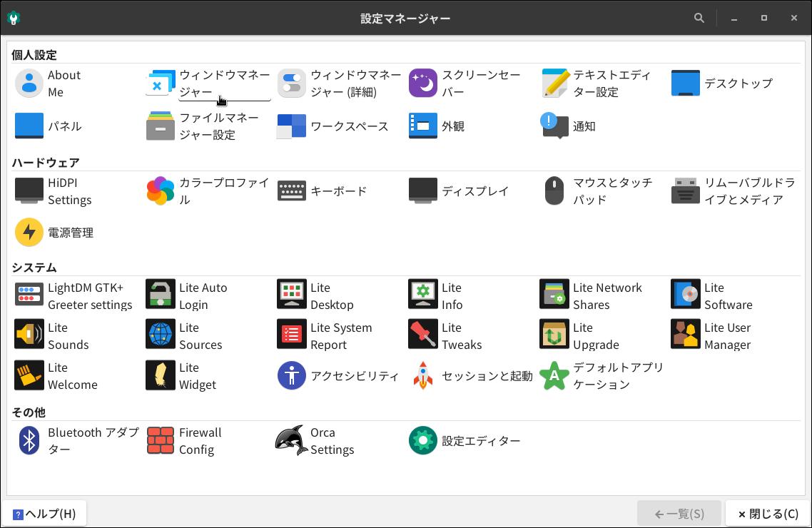Screen dimensions: 812x528
Task: Open the カラープロファイル colorful icon
Action: click(x=161, y=191)
